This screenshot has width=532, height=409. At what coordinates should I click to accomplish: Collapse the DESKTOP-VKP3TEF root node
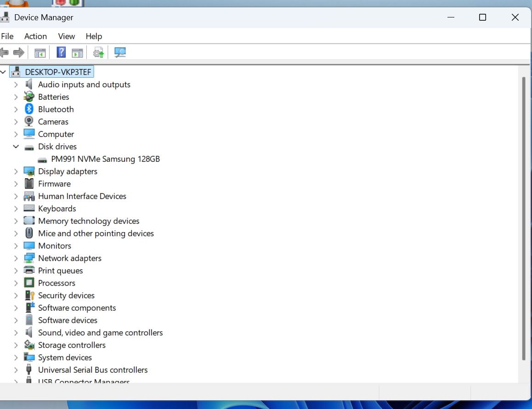pyautogui.click(x=3, y=72)
